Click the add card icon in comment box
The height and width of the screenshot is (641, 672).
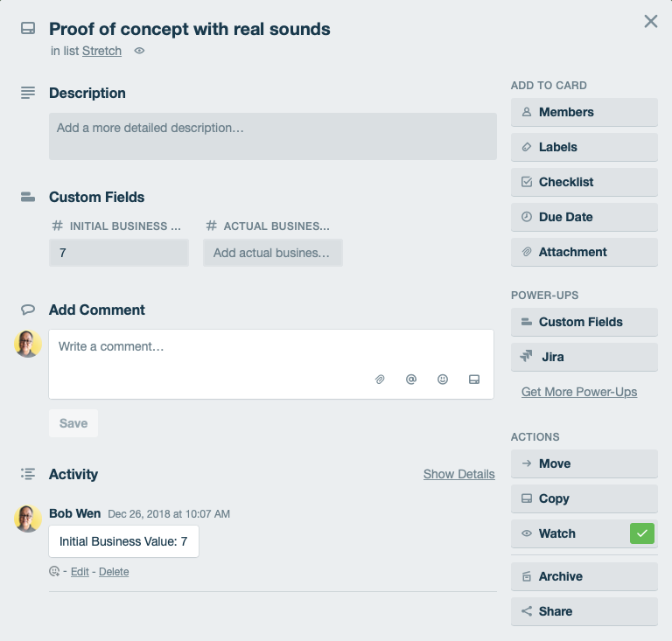[x=474, y=380]
